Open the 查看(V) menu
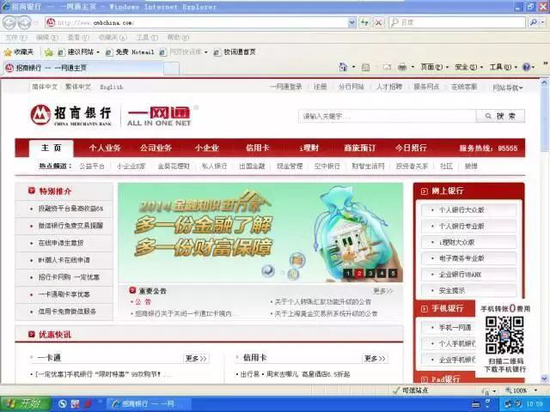The image size is (550, 412). click(78, 37)
